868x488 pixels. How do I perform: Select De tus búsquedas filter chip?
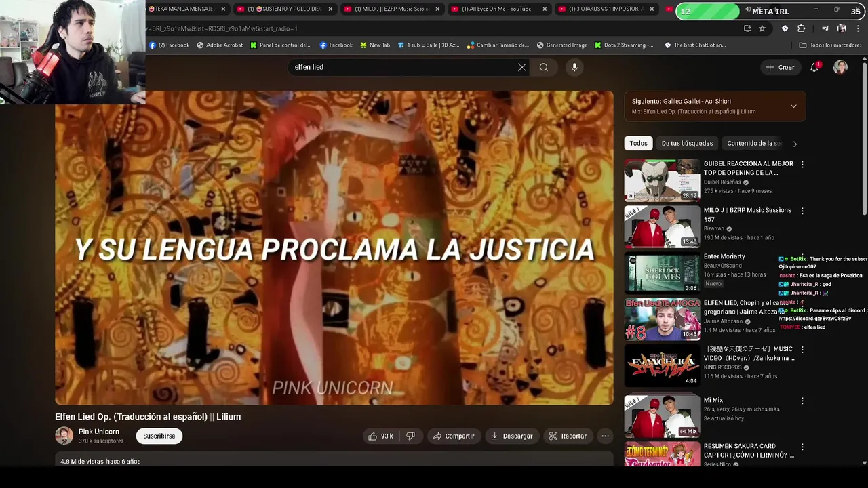(x=687, y=143)
